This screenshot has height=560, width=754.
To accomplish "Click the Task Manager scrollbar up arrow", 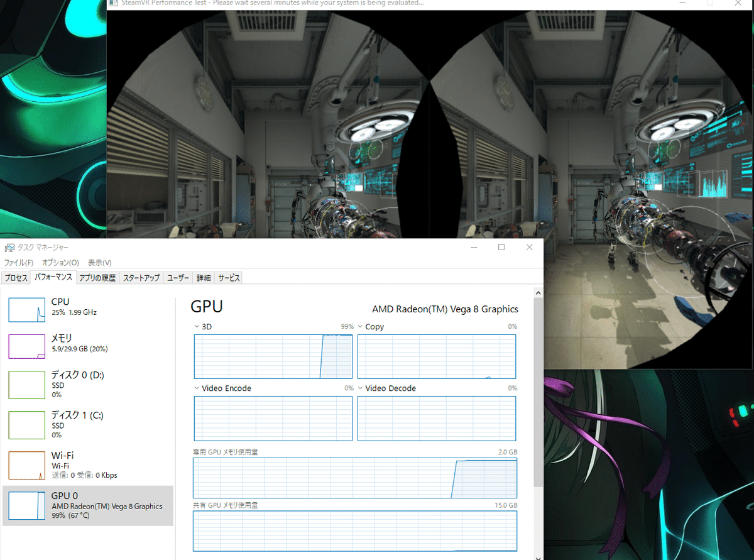I will tap(538, 292).
